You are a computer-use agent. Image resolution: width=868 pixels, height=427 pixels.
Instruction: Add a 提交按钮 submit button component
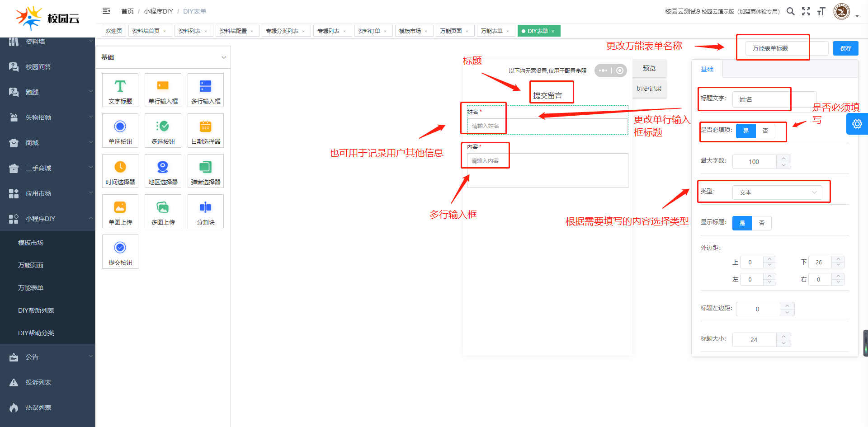[x=120, y=251]
